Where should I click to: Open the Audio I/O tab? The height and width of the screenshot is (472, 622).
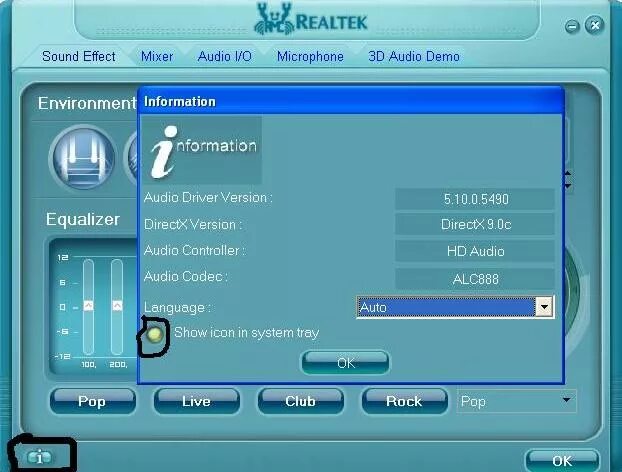[225, 56]
